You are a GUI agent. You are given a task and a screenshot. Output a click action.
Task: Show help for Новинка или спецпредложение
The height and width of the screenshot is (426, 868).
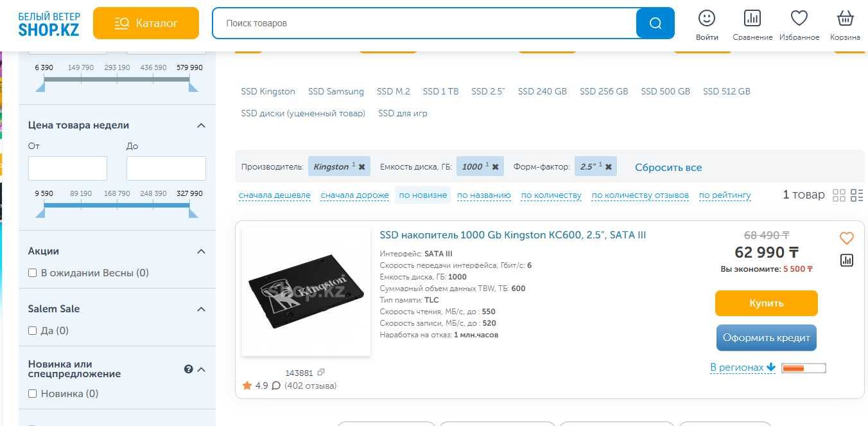coord(188,369)
